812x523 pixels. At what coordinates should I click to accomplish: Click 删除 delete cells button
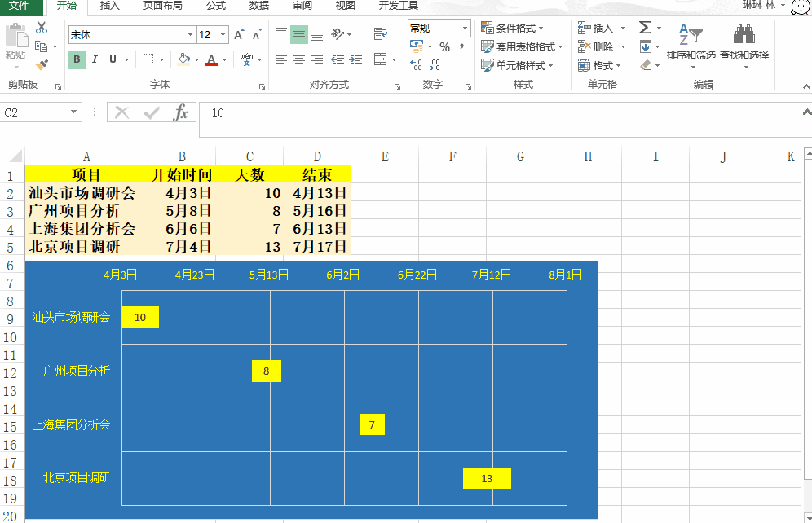tap(595, 46)
